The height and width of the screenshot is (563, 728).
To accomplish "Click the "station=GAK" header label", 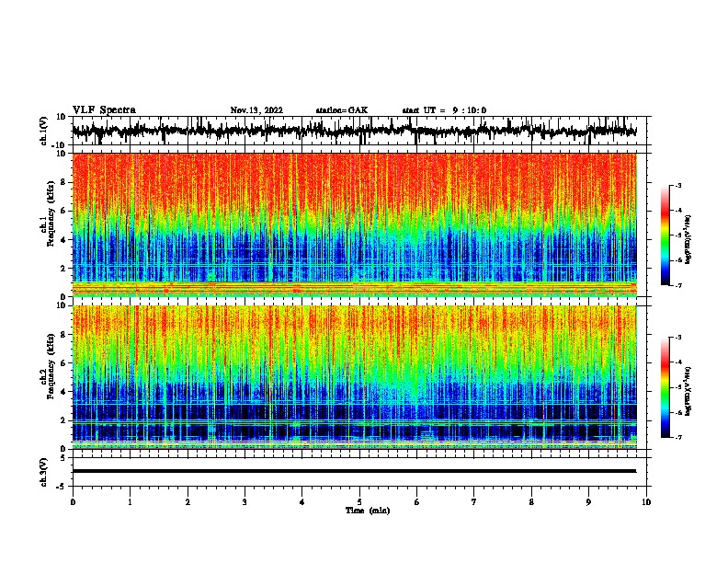I will (342, 110).
